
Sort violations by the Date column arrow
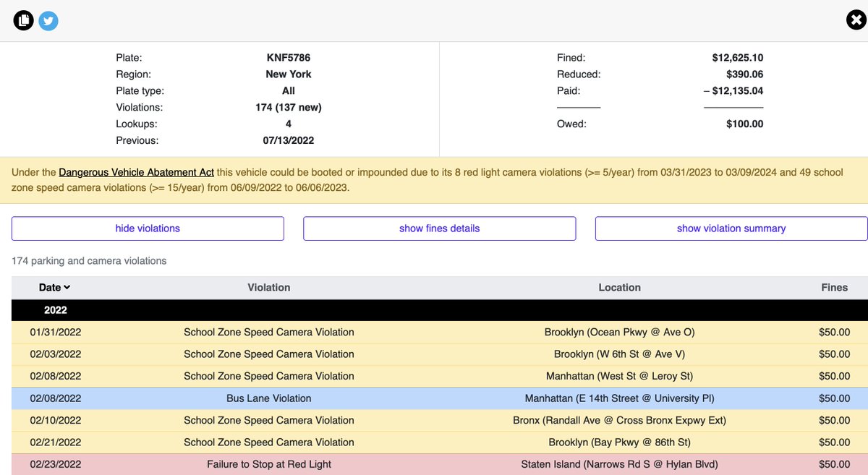(67, 287)
